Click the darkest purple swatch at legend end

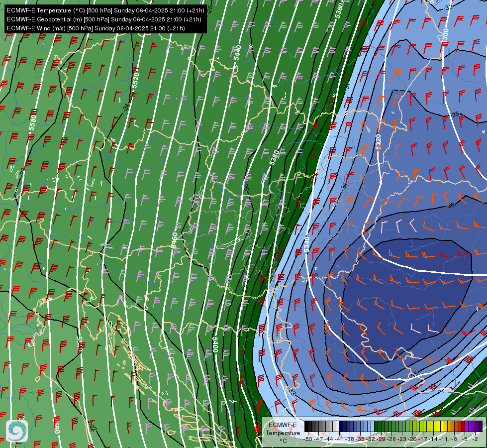481,426
